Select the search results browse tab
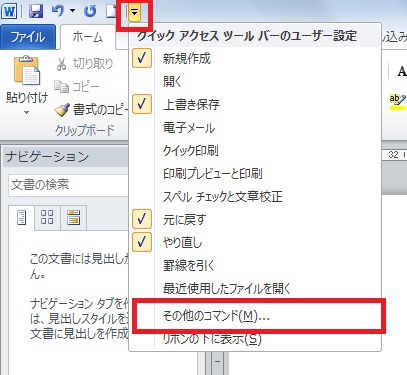This screenshot has width=407, height=375. click(73, 217)
